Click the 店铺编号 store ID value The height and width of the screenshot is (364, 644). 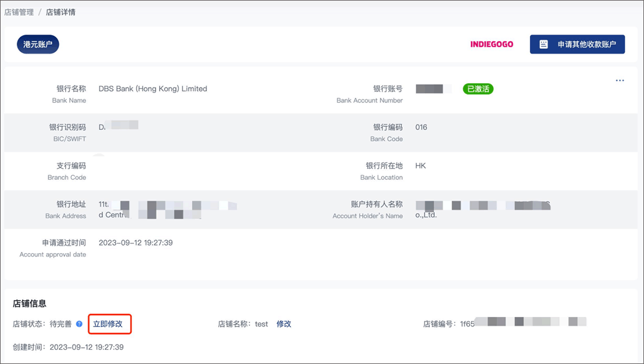pyautogui.click(x=524, y=322)
